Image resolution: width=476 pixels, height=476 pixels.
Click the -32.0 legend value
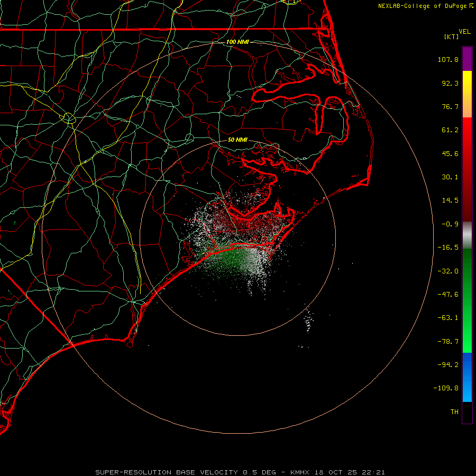click(x=448, y=271)
